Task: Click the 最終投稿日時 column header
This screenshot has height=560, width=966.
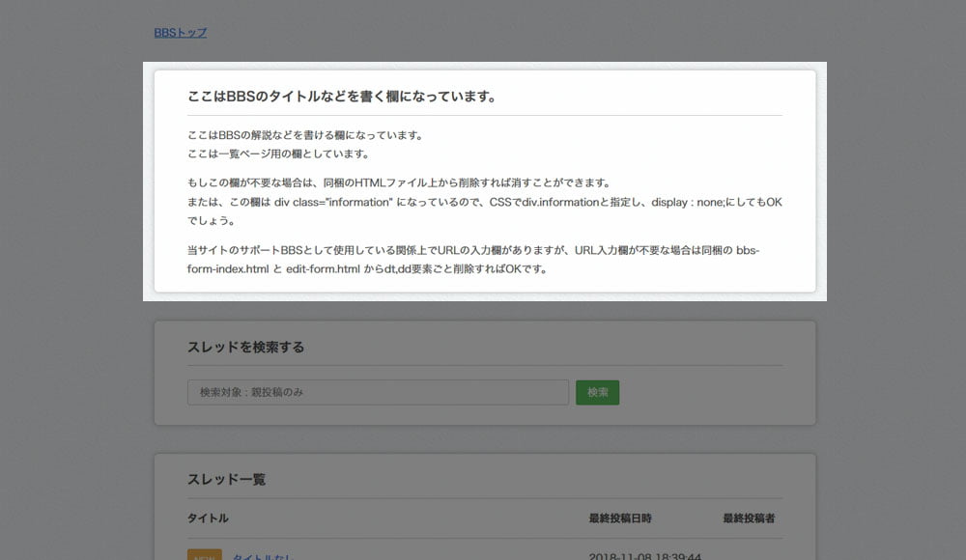Action: (x=620, y=518)
